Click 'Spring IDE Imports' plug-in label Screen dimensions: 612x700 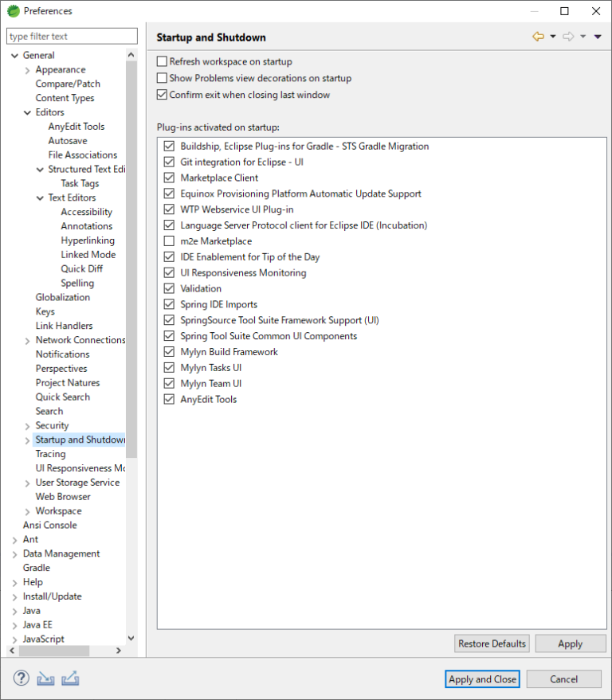point(219,304)
